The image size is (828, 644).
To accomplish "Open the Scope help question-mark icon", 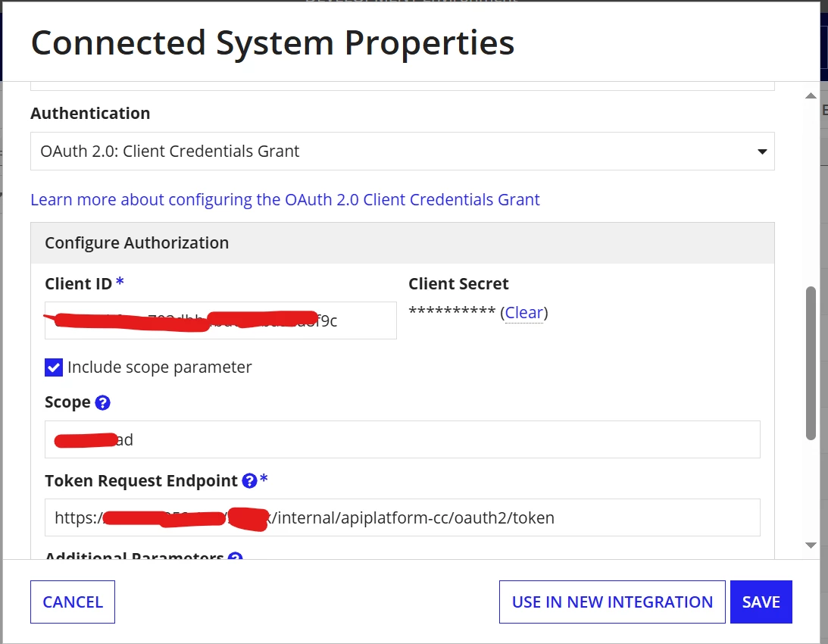I will click(x=102, y=402).
